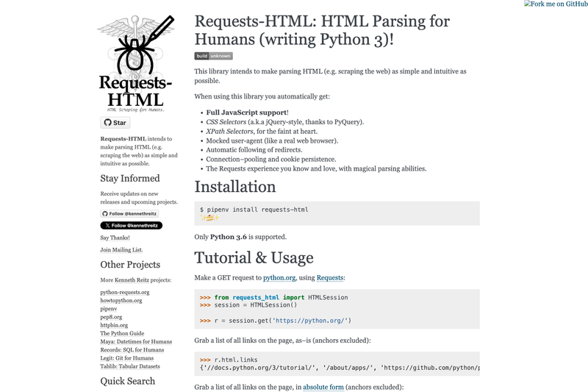This screenshot has height=392, width=588.
Task: Visit howtopython.org link
Action: click(x=121, y=301)
